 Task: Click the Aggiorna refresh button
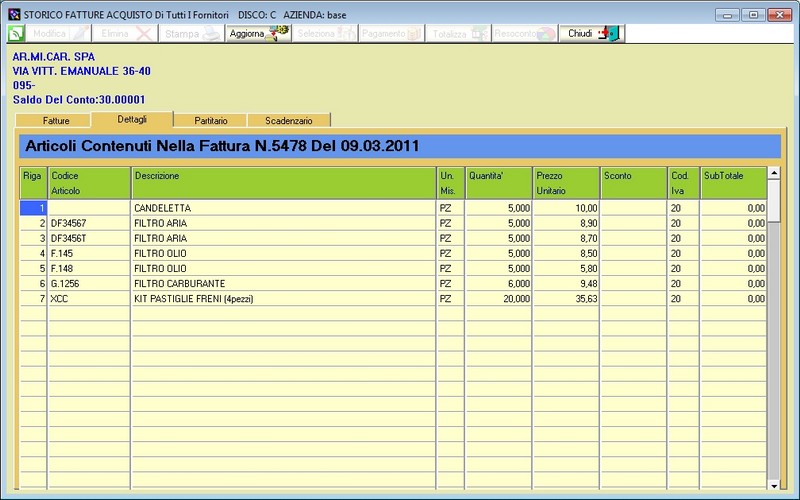click(x=258, y=34)
